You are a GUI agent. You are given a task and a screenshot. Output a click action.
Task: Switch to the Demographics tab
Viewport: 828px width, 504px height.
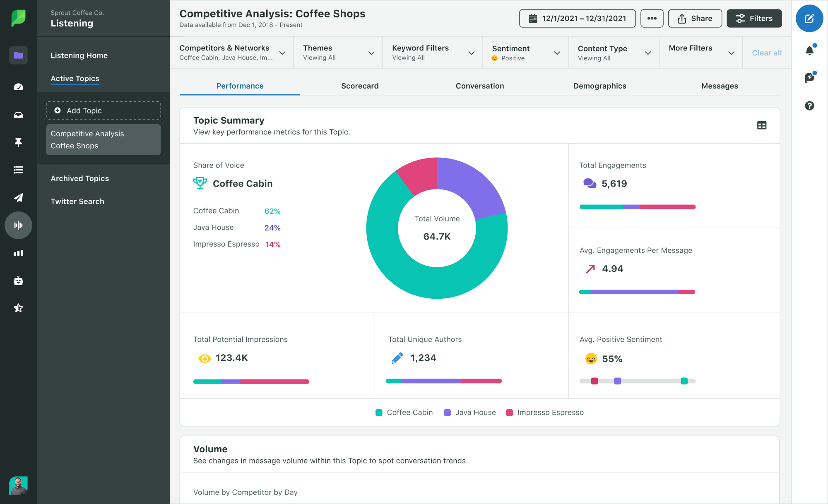click(599, 86)
